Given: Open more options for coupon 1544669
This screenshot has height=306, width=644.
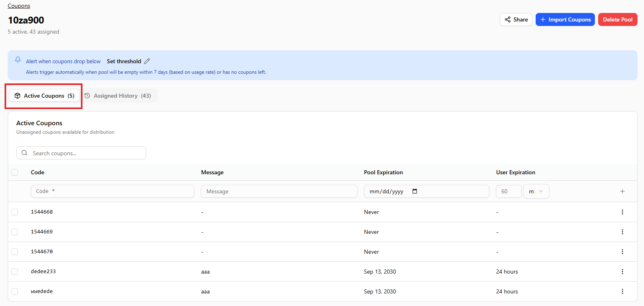Looking at the screenshot, I should (x=622, y=232).
